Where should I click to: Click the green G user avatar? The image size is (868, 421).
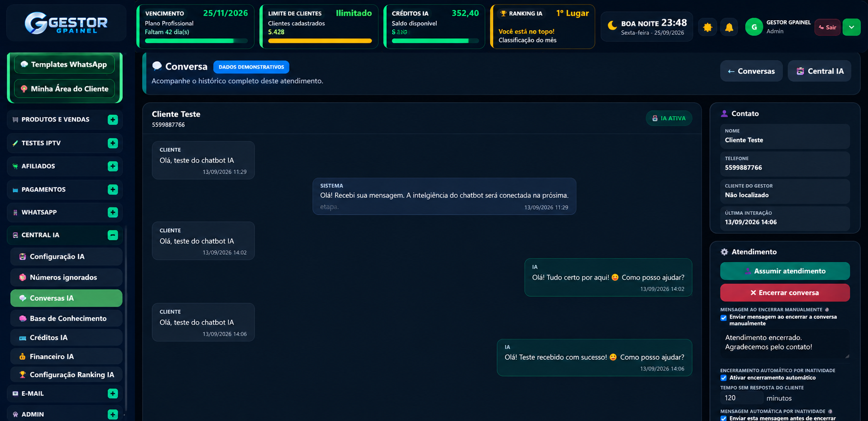(x=754, y=27)
